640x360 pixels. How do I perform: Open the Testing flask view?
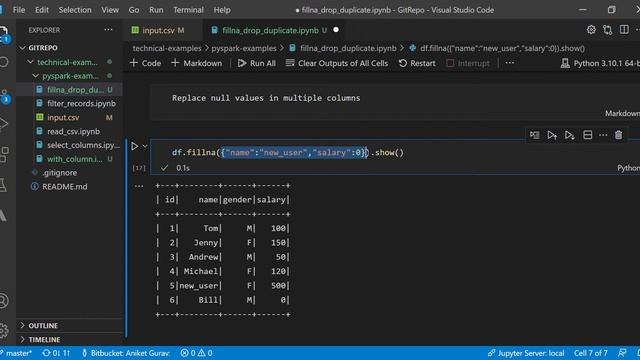(3, 185)
